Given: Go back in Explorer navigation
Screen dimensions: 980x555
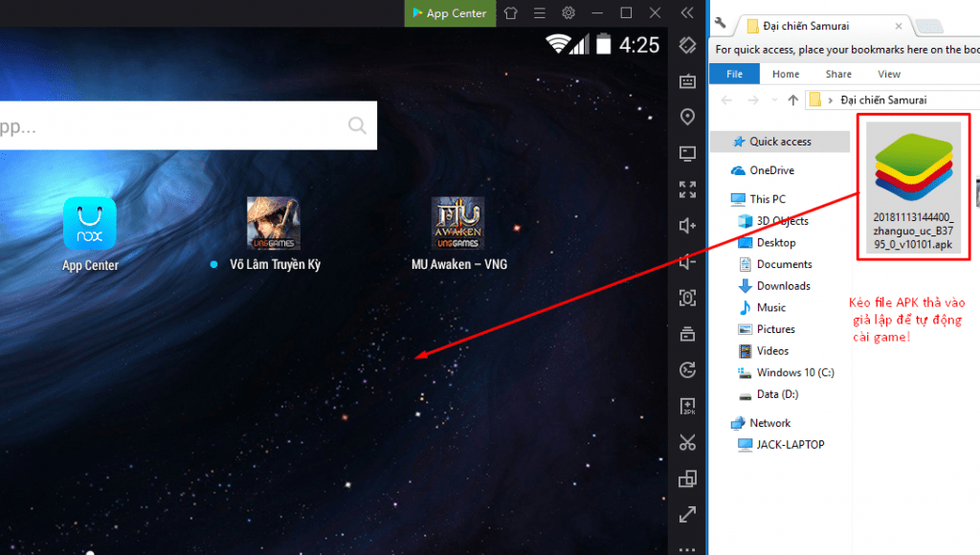Looking at the screenshot, I should click(726, 100).
